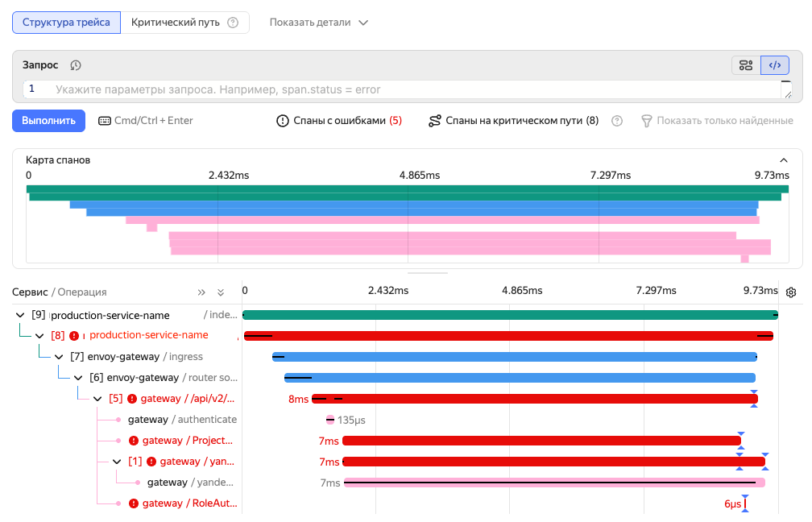This screenshot has height=522, width=812.
Task: Select Структура трейса tab
Action: pos(66,23)
